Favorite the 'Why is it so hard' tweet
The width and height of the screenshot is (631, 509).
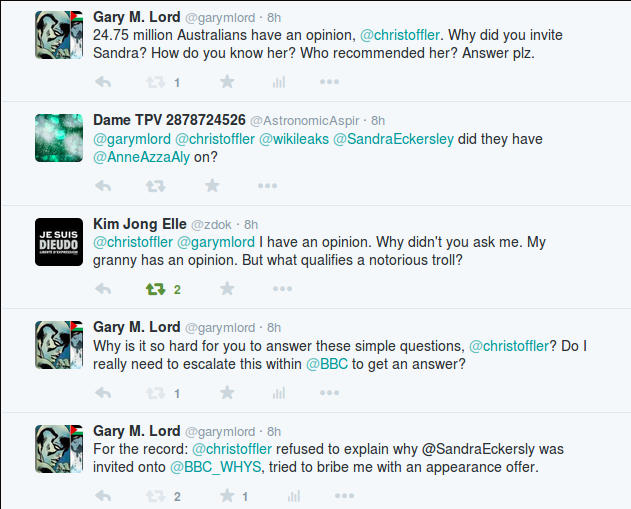click(227, 393)
